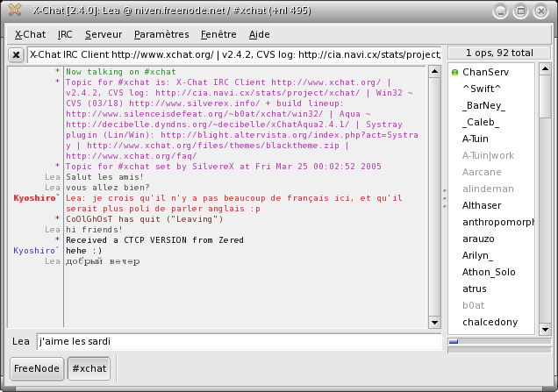Click the Cyrillic message "добрый вечер"
Screen dimensions: 558x392
point(103,261)
